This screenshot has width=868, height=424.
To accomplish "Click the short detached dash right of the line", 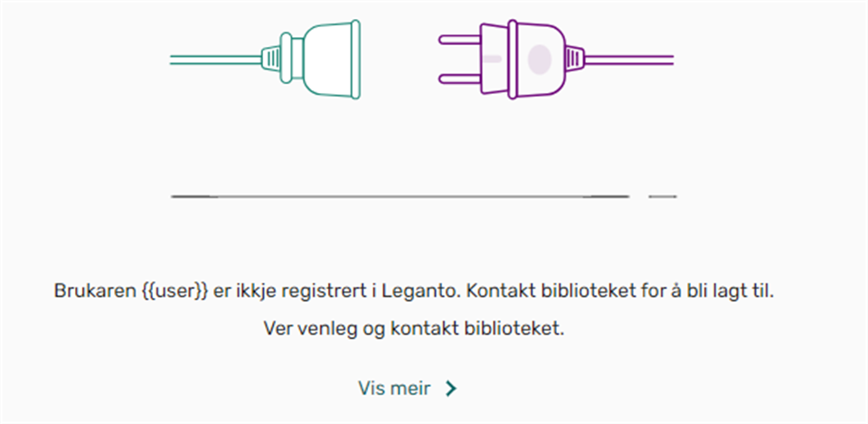I will (x=663, y=195).
